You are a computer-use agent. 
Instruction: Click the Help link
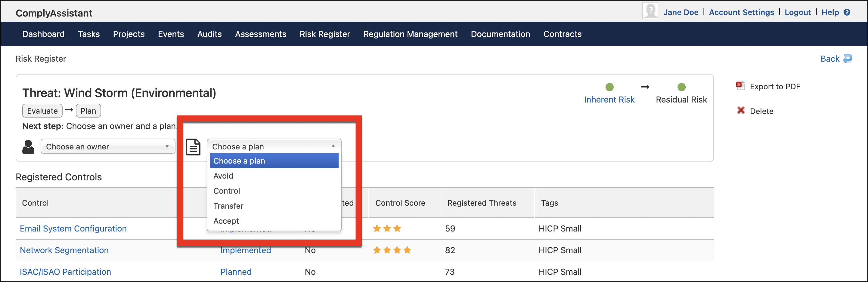tap(830, 12)
